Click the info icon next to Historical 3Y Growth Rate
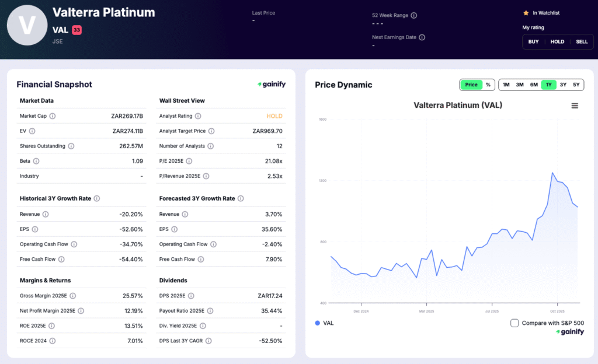The height and width of the screenshot is (364, 598). (96, 198)
